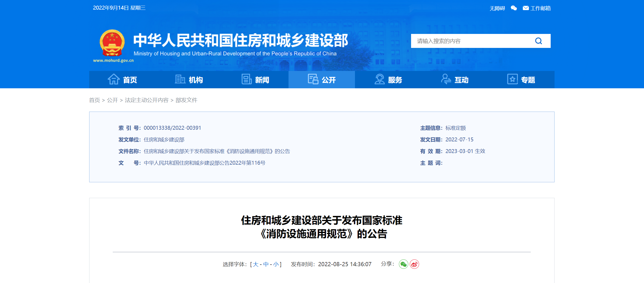
Task: Click the publish time 2022-08-25 14:36:07
Action: click(345, 264)
